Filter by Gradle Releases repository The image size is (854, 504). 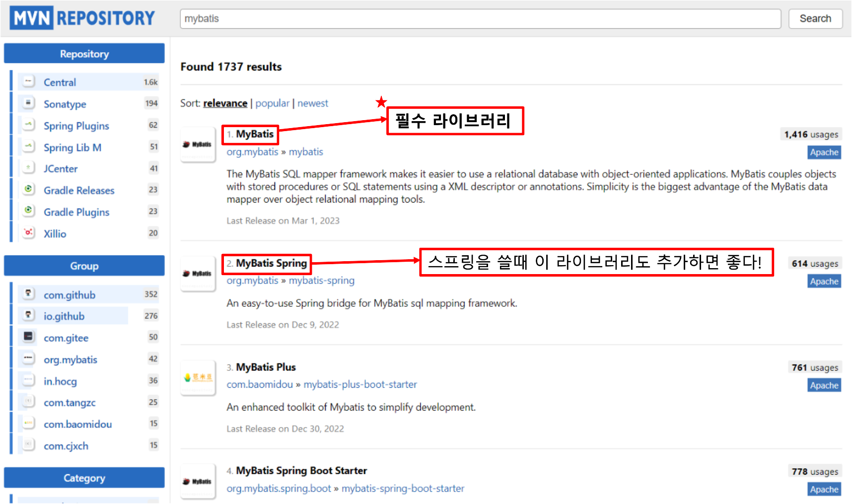(x=79, y=191)
